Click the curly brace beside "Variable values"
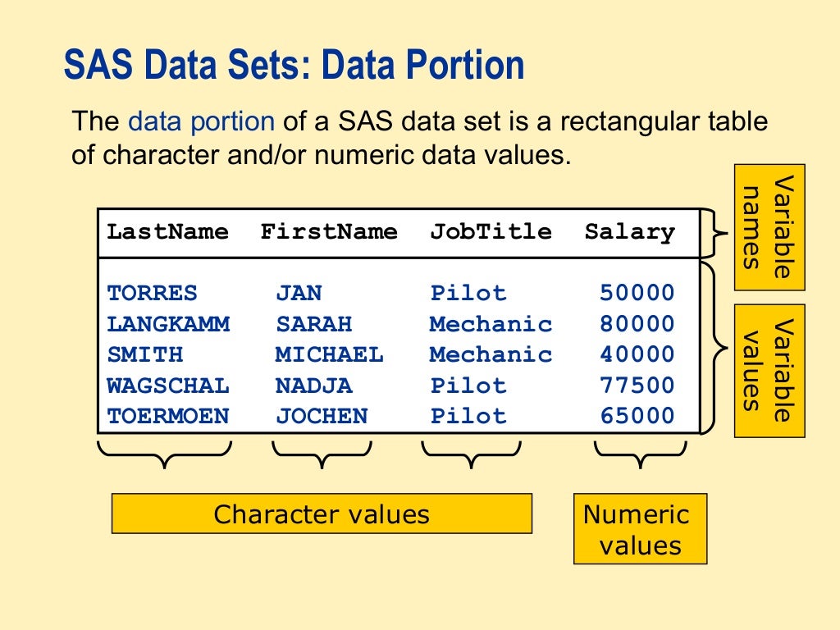Viewport: 840px width, 630px height. (716, 348)
